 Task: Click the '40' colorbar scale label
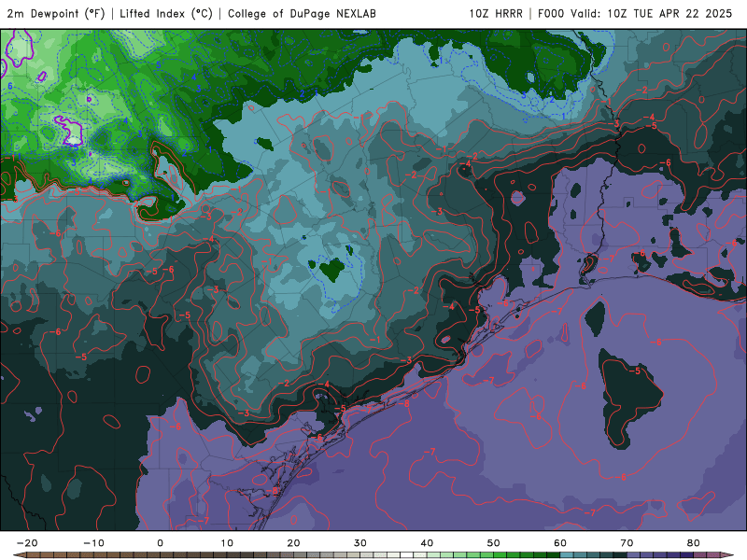(x=427, y=543)
